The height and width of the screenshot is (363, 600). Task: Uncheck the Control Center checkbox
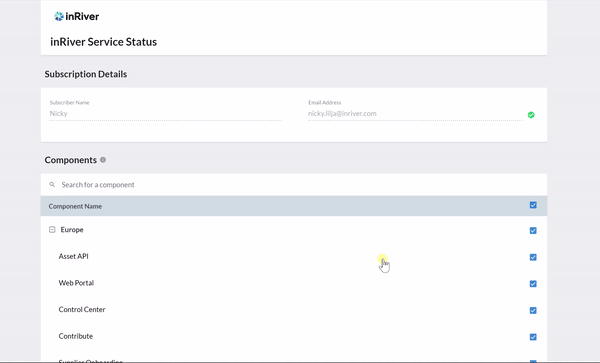point(533,310)
